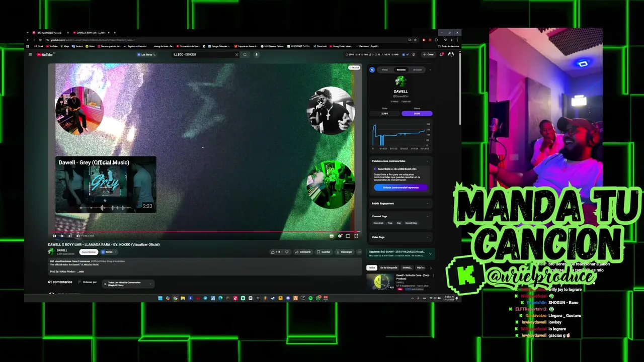Open the Todos Los Hilos De Comentarios filter
Screen dimensions: 644x362
(x=128, y=284)
